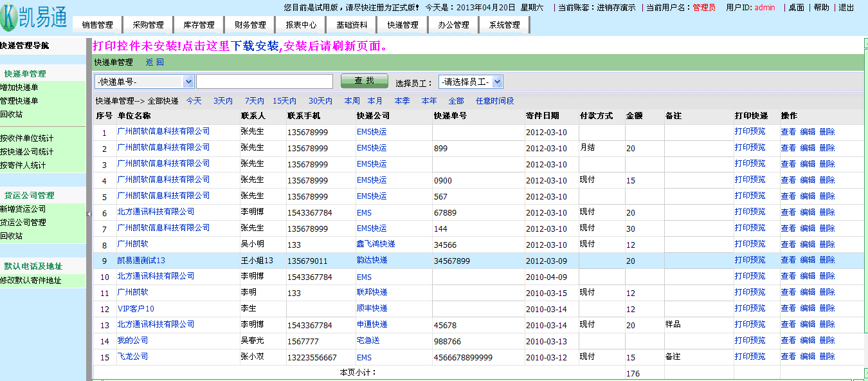Image resolution: width=868 pixels, height=381 pixels.
Task: Click 返回 link beside 快递单管理
Action: [154, 62]
